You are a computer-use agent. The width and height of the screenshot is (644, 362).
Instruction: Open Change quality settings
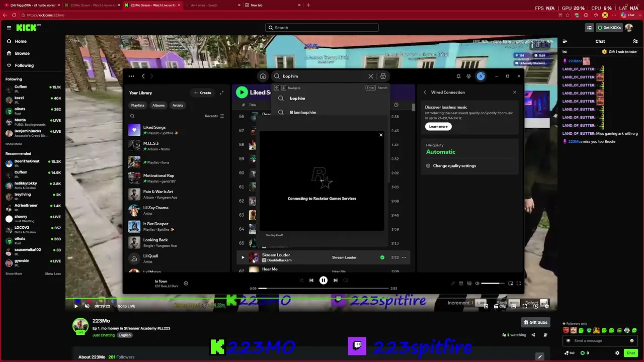451,166
